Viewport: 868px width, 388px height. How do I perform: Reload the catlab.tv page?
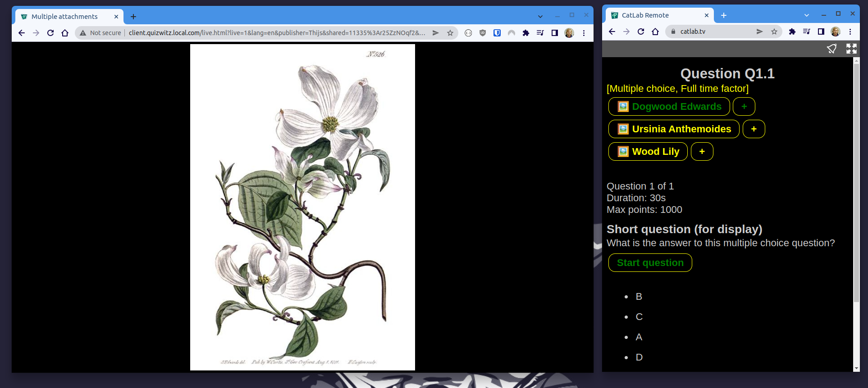point(640,32)
